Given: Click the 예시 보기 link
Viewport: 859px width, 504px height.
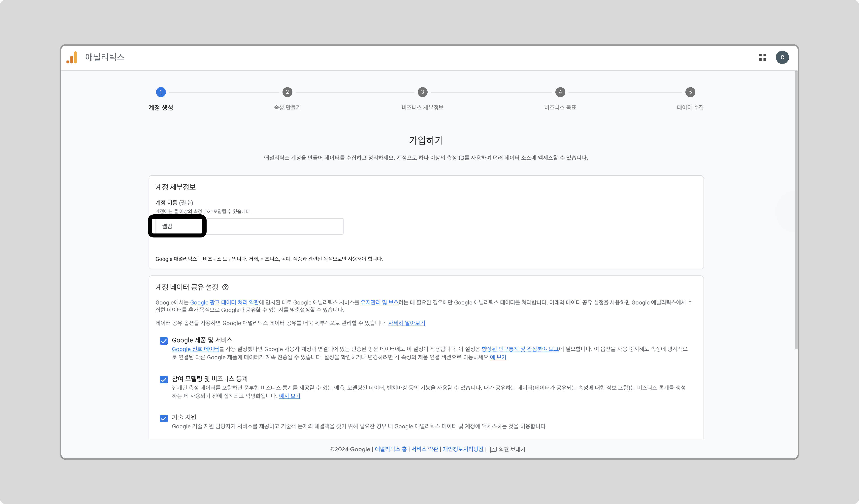Looking at the screenshot, I should pos(290,396).
